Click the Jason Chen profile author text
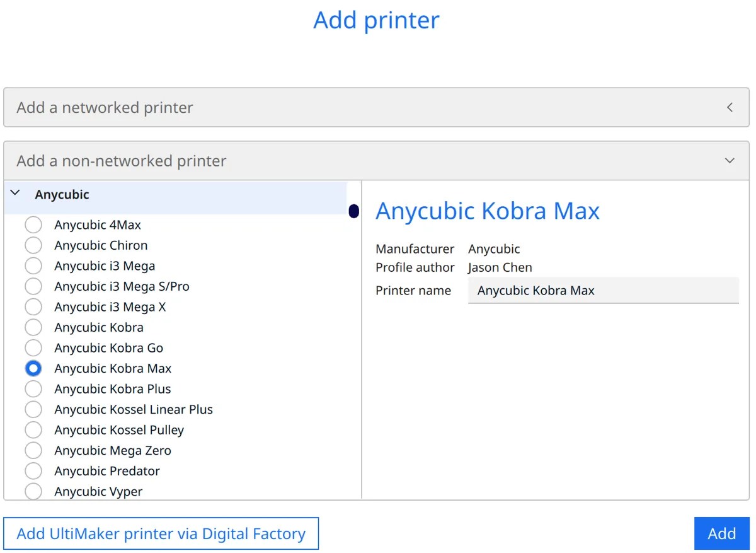Screen dimensions: 756x553 [x=500, y=267]
